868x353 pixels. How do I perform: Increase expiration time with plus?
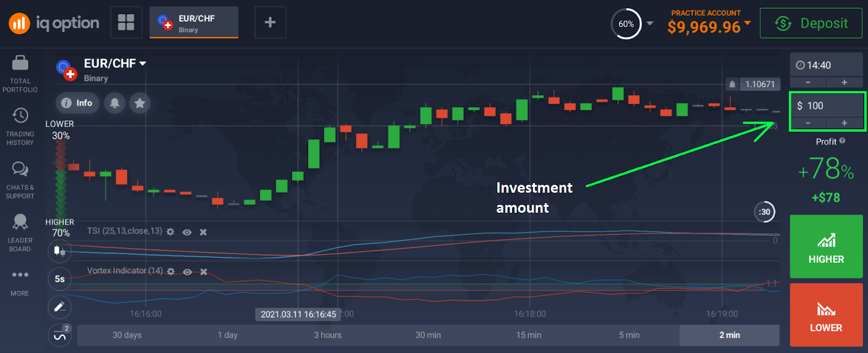[x=844, y=83]
